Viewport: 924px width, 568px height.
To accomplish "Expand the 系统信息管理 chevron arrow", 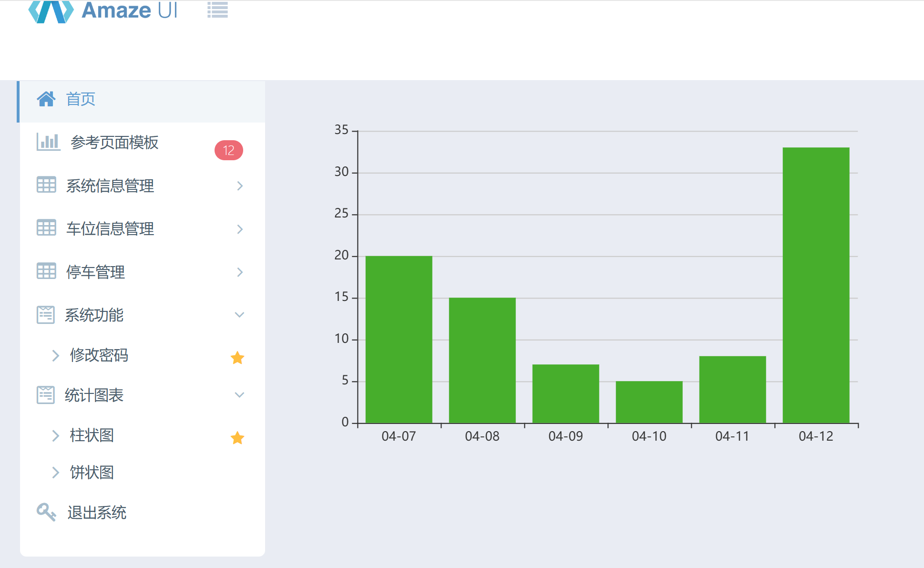I will 240,186.
